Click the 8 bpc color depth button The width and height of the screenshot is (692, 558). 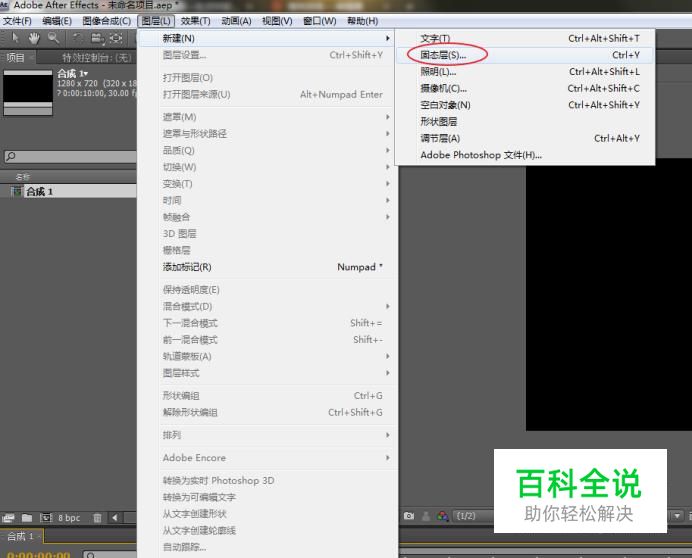coord(69,518)
